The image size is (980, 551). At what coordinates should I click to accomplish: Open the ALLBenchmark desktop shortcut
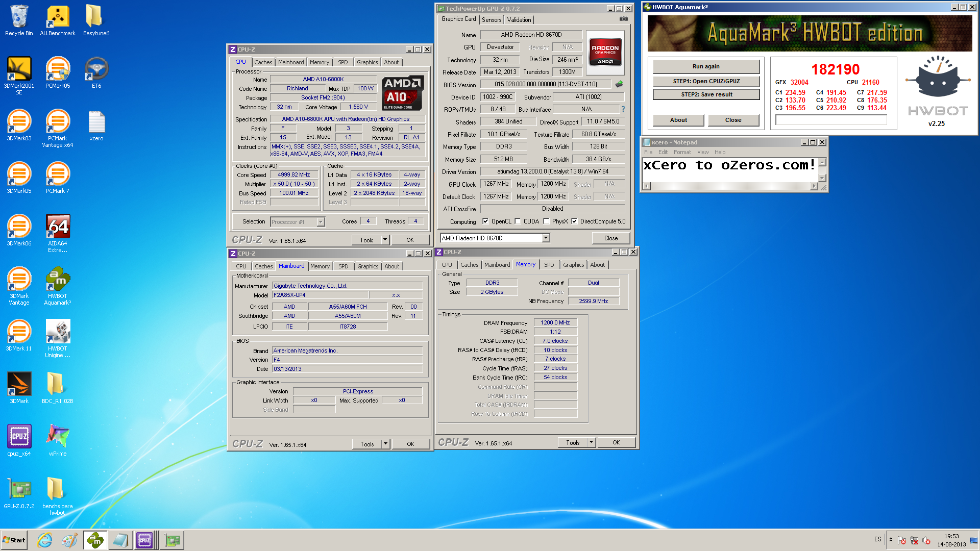tap(58, 20)
